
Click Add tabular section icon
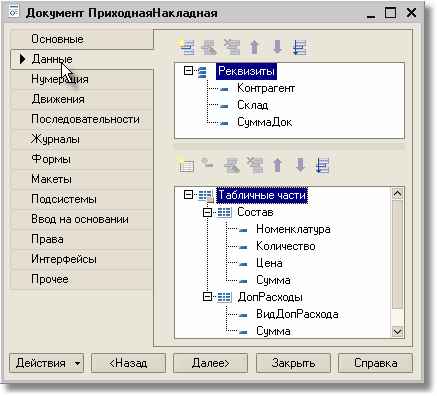tap(186, 165)
